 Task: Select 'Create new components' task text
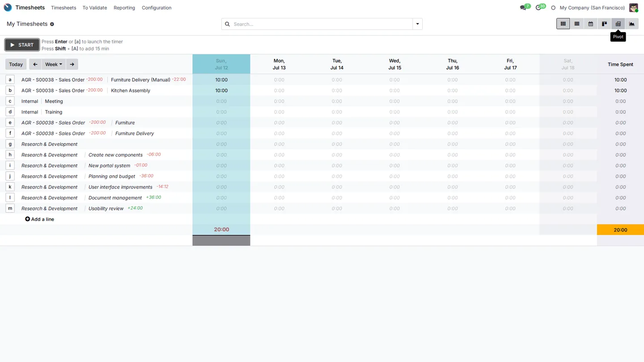115,155
